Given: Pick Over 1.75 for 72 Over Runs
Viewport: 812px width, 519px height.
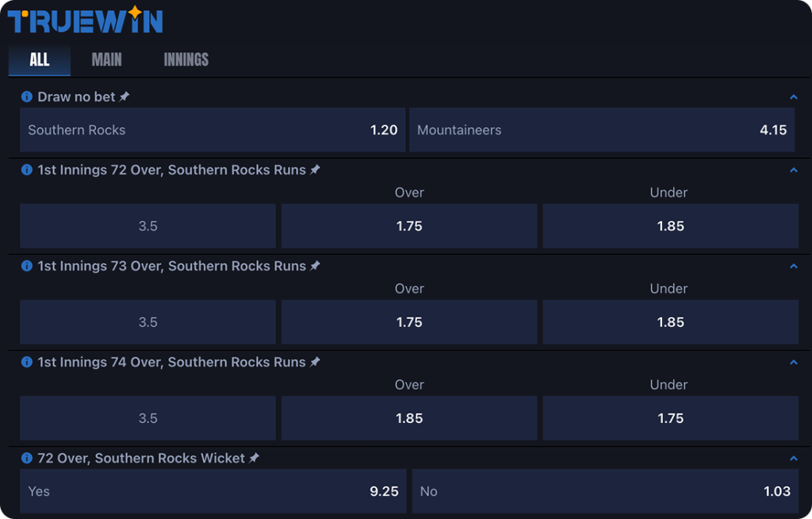Looking at the screenshot, I should (x=409, y=226).
